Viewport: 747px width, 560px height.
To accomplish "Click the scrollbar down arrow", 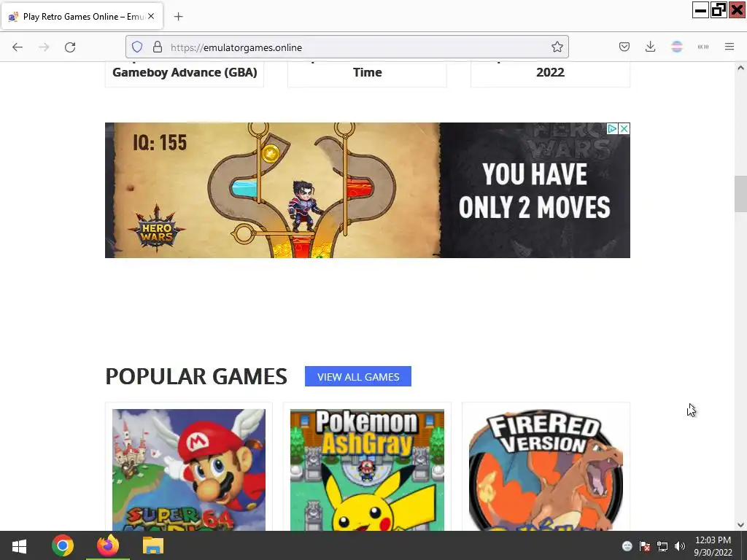I will pos(740,525).
